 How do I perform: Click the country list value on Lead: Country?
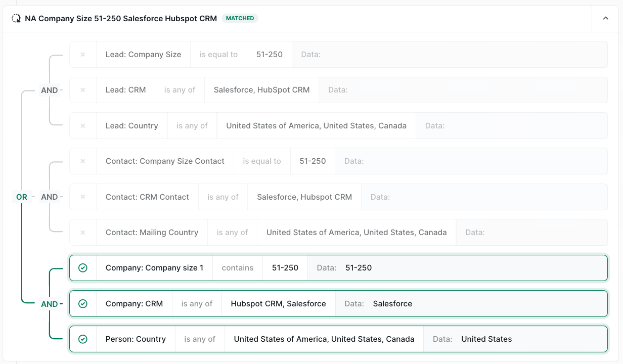coord(316,126)
